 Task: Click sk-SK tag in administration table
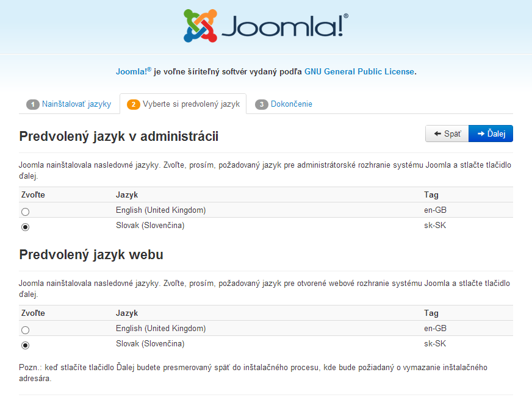435,226
